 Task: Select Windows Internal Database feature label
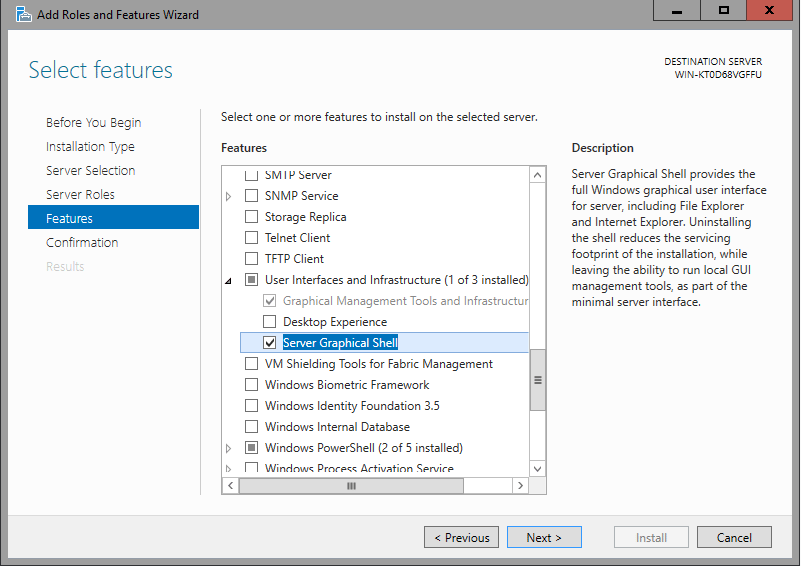point(337,427)
